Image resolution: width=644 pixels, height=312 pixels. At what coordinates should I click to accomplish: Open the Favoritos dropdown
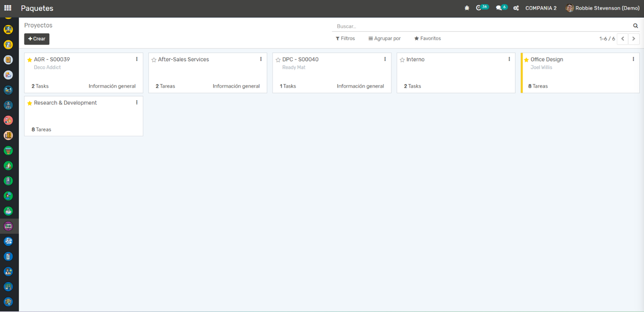coord(428,39)
